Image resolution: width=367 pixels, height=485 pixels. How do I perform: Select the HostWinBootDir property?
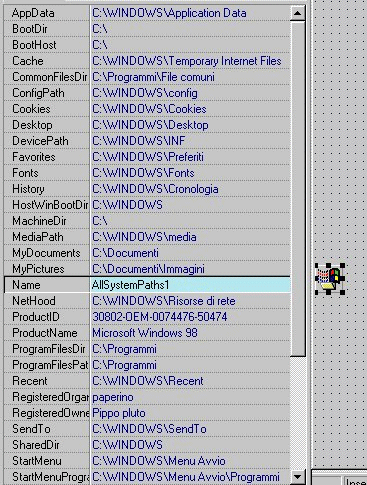tap(50, 205)
